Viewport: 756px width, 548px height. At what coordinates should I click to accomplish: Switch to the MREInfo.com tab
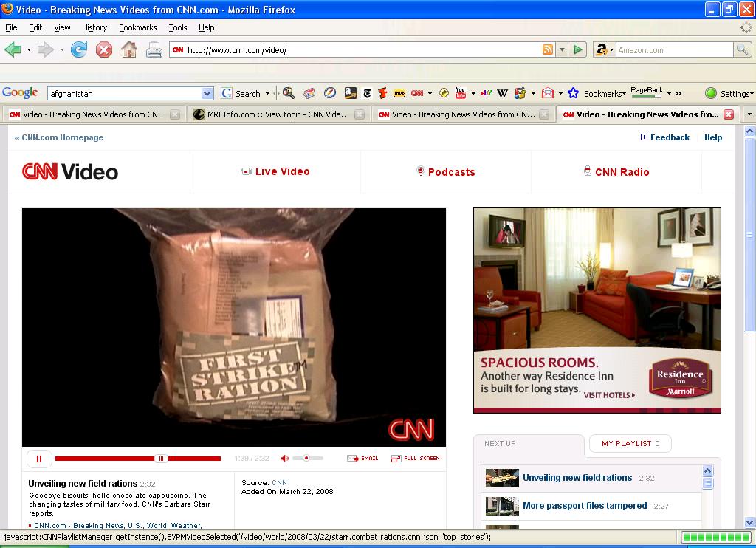tap(272, 114)
